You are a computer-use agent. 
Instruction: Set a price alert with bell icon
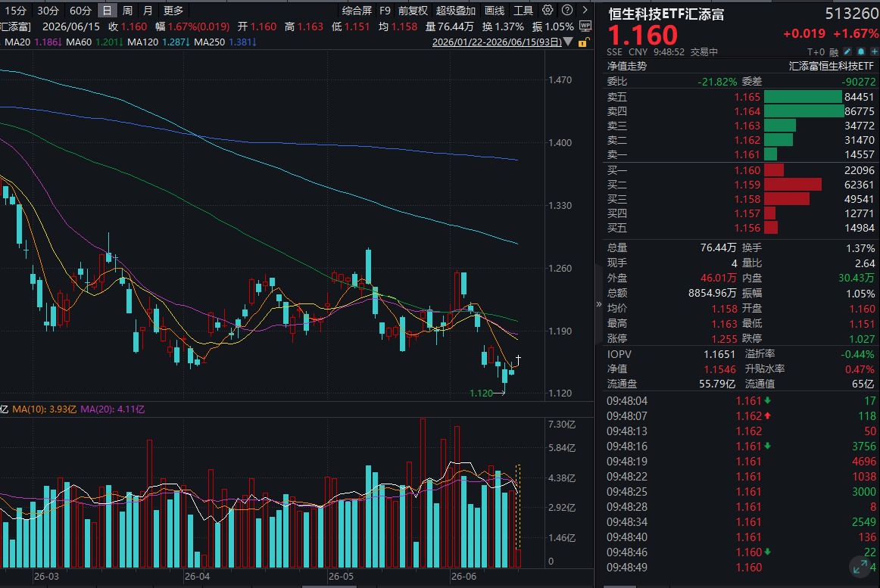point(861,51)
